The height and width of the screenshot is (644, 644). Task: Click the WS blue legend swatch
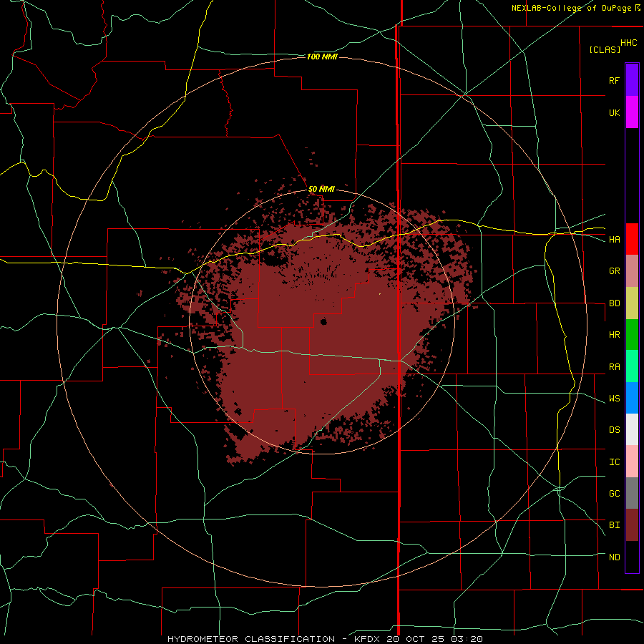632,398
